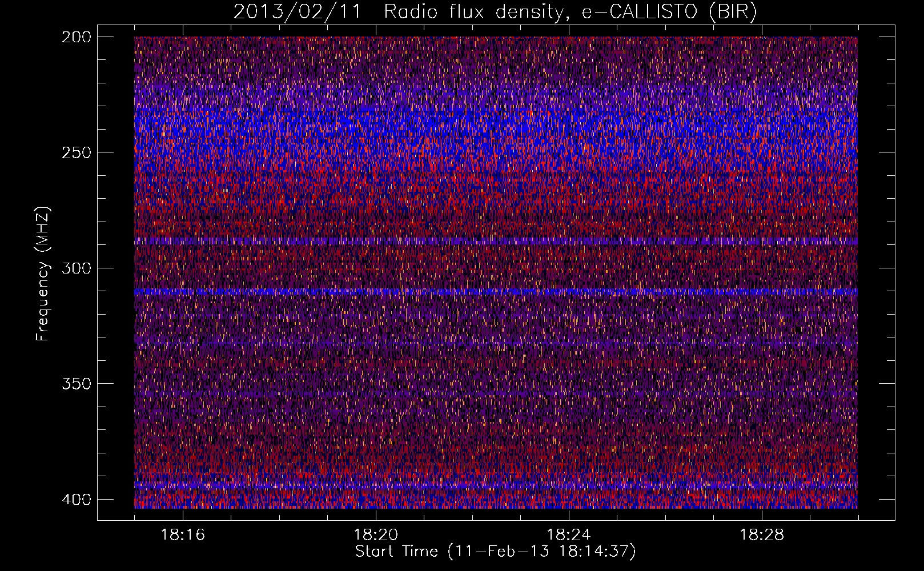
Task: Click the 'Frequency (MHZ)' axis label
Action: click(x=43, y=274)
